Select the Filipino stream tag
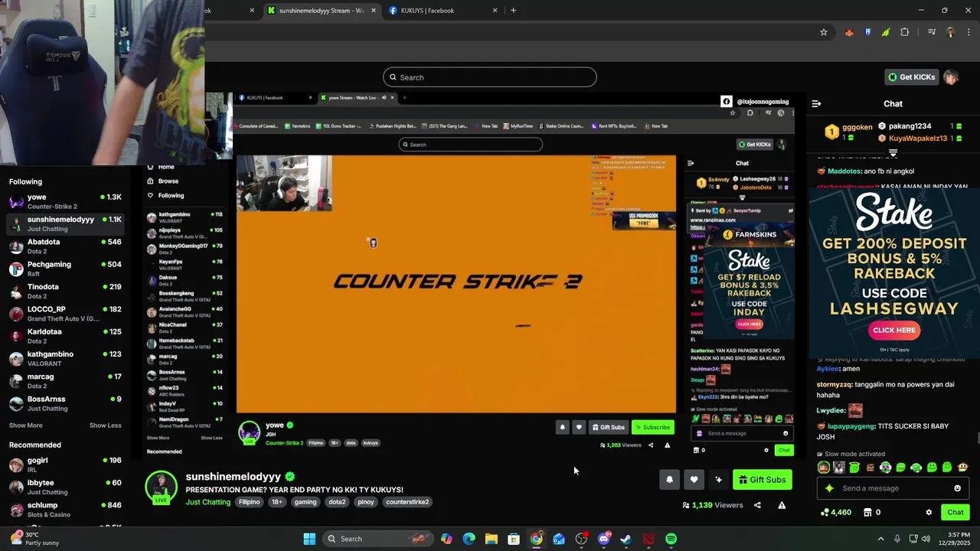Screen dimensions: 980x551 tap(249, 502)
